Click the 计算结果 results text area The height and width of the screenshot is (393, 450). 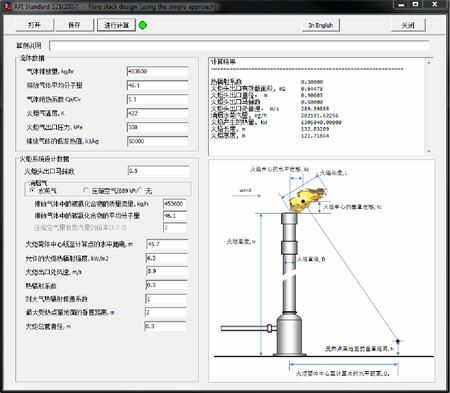(317, 107)
